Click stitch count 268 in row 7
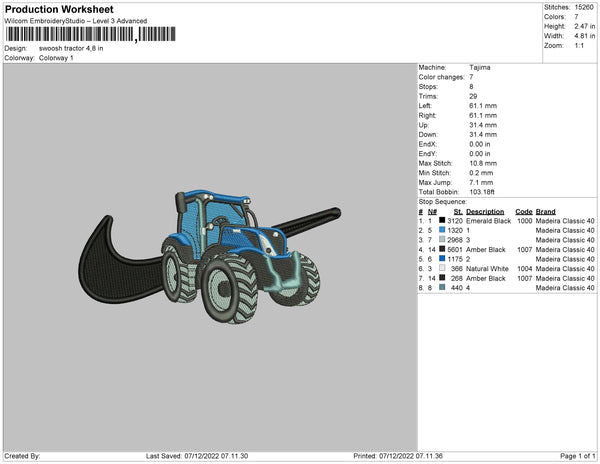This screenshot has width=600, height=464. click(457, 278)
